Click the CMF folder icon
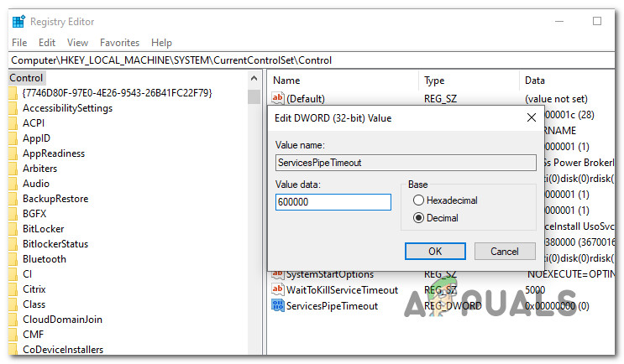Screen dimensions: 624x364 click(x=13, y=335)
